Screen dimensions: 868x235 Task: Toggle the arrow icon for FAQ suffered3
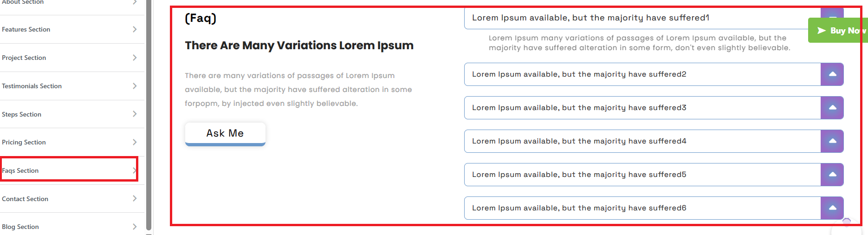pos(832,108)
